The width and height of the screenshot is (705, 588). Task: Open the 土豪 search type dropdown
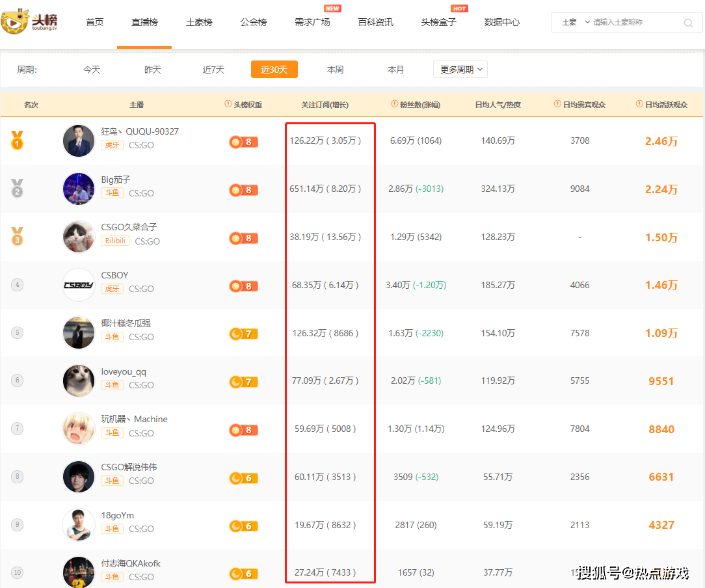[x=576, y=22]
